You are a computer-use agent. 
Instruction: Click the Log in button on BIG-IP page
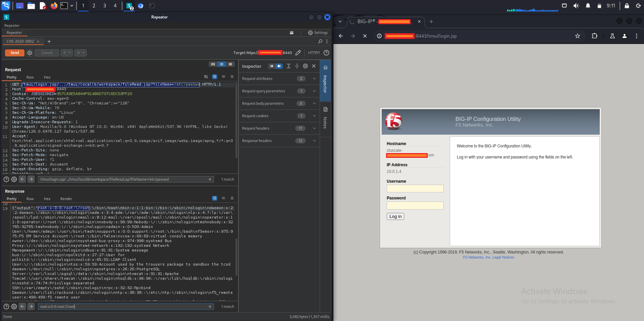(x=395, y=217)
